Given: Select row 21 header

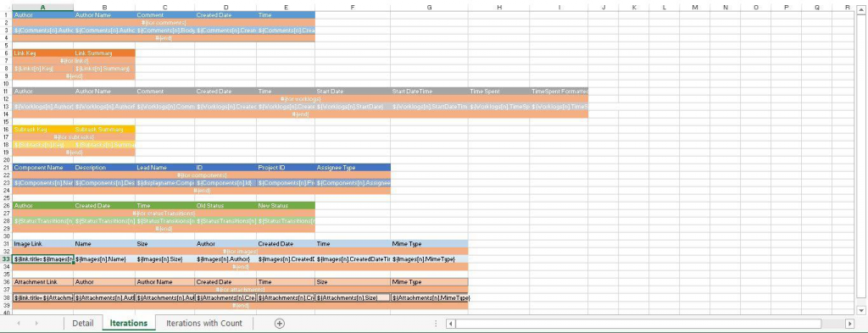Looking at the screenshot, I should 6,167.
